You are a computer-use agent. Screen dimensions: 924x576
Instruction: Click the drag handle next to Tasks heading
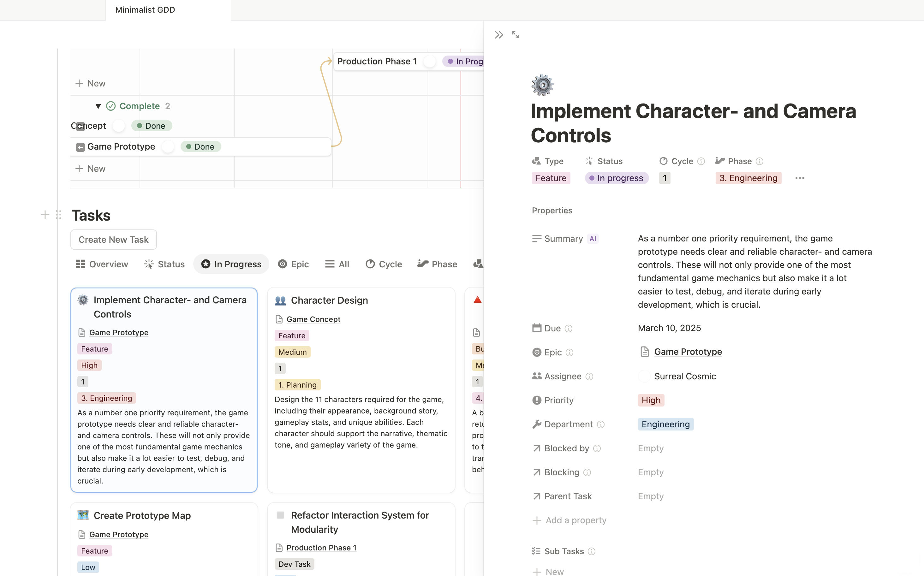click(x=58, y=215)
